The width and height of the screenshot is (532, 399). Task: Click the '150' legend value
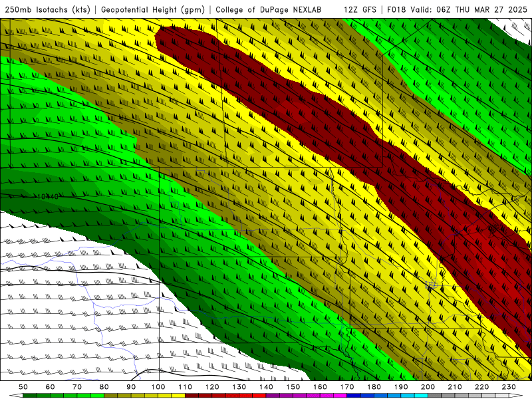point(293,387)
